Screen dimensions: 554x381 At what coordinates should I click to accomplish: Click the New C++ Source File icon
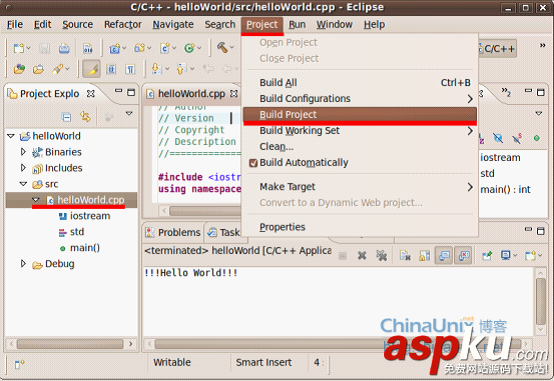pos(164,48)
